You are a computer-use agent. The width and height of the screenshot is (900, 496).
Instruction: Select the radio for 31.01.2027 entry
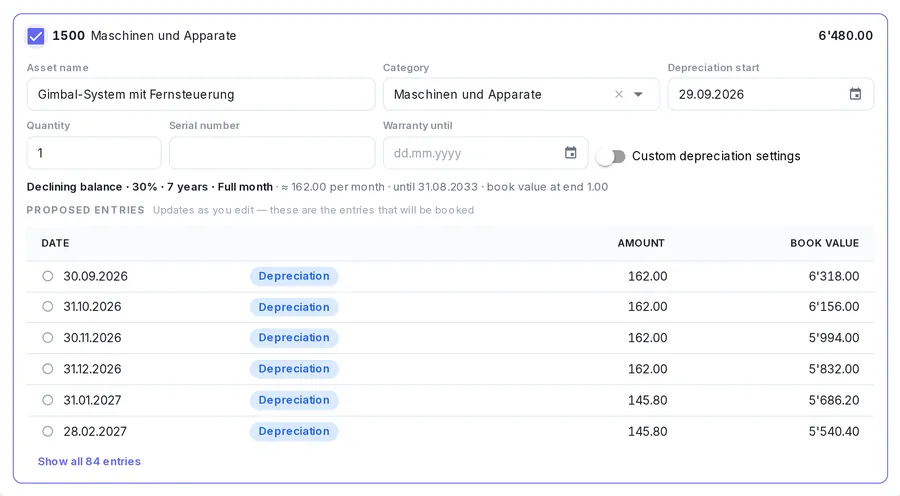click(x=48, y=400)
